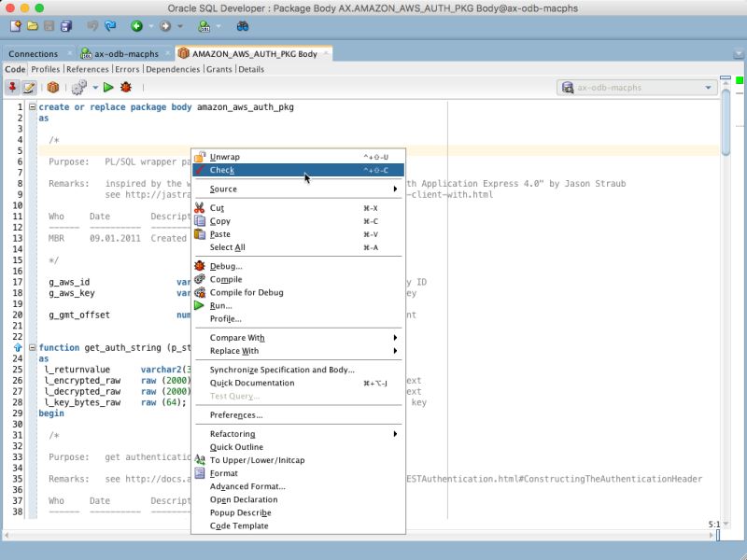Debug the package using the bug icon
The image size is (747, 560).
pyautogui.click(x=125, y=86)
